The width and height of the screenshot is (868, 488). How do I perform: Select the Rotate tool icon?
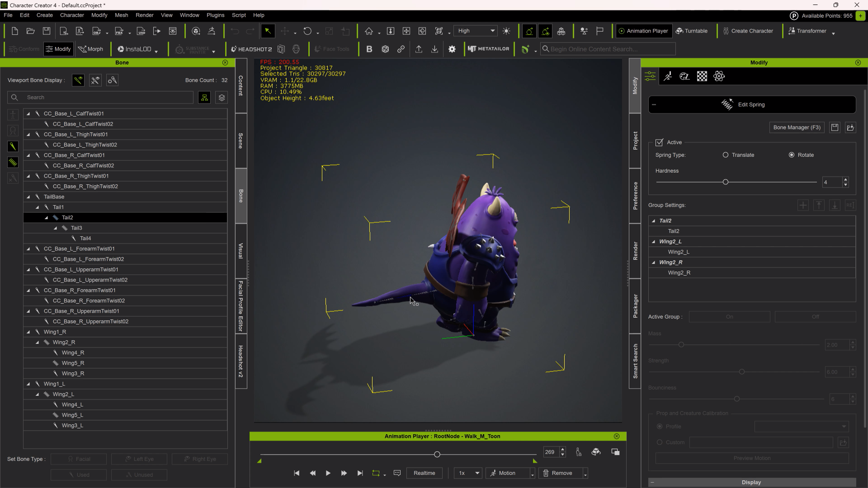pyautogui.click(x=307, y=31)
